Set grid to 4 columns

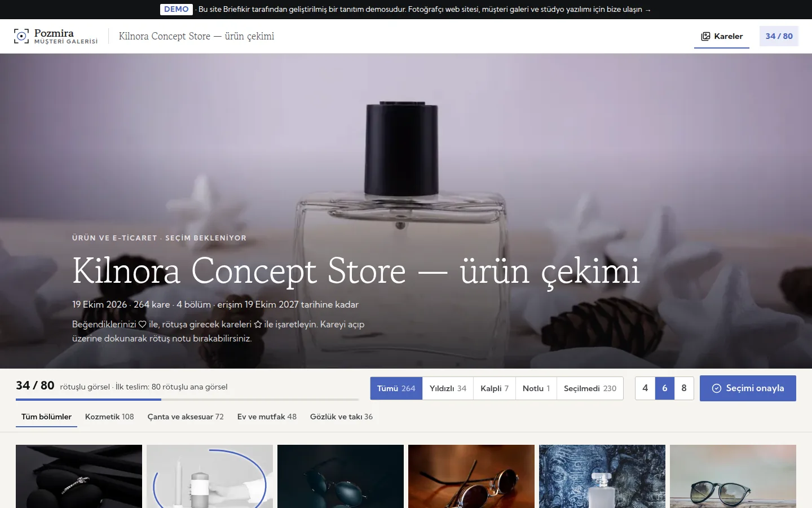point(645,388)
